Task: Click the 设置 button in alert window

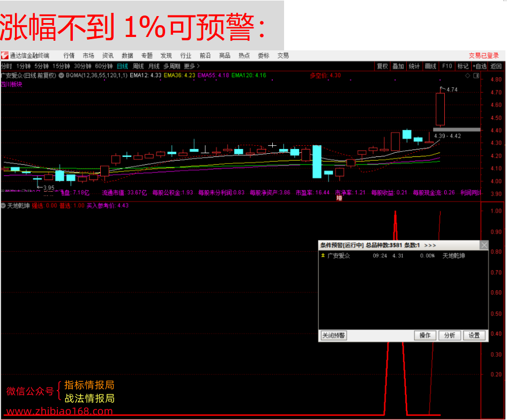Action: [x=474, y=335]
